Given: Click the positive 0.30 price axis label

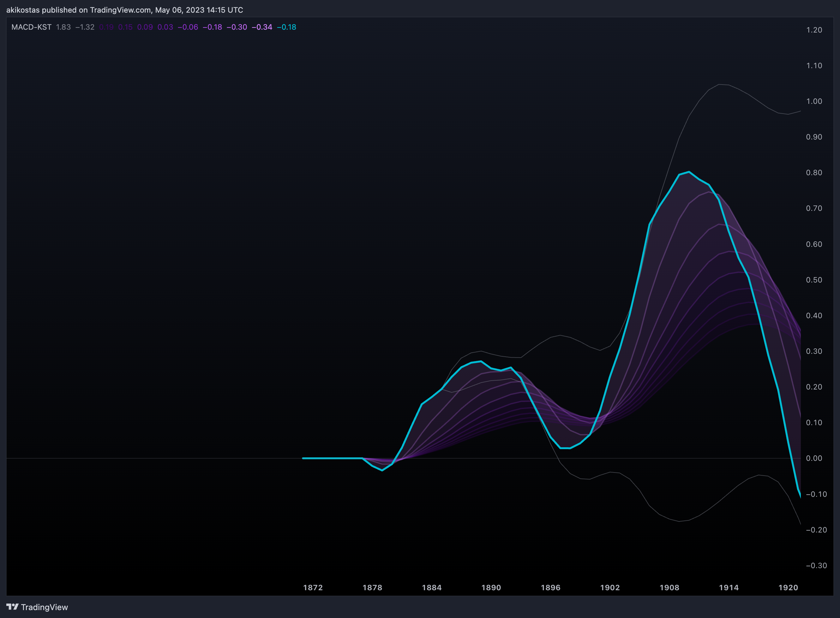Looking at the screenshot, I should 814,351.
